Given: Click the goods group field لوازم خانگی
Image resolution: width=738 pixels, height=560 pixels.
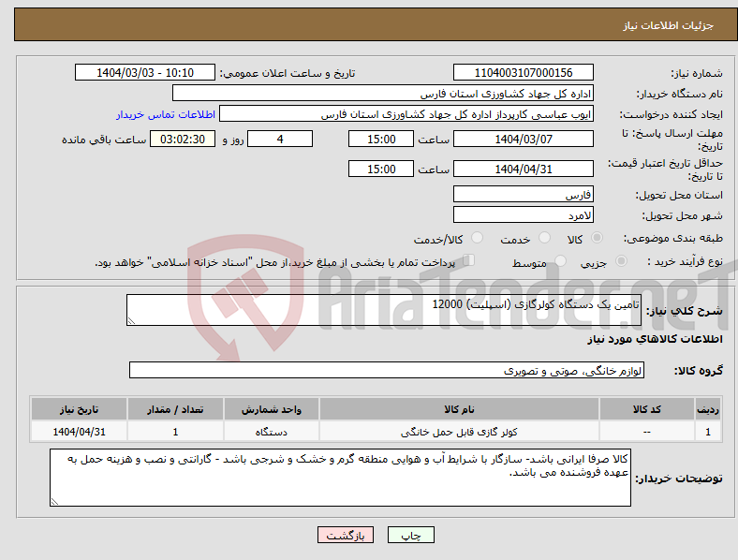Looking at the screenshot, I should tap(387, 370).
